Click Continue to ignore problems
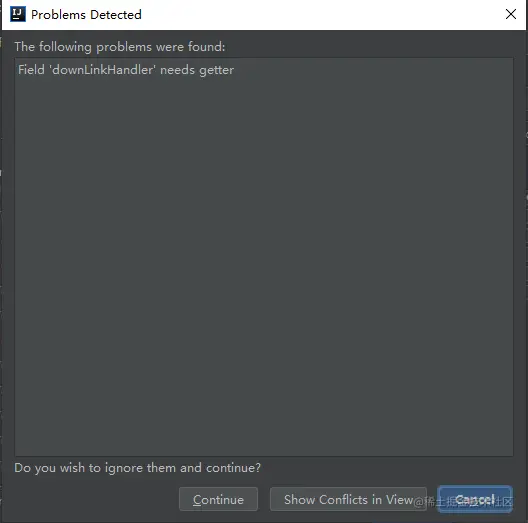Image resolution: width=528 pixels, height=523 pixels. [218, 499]
